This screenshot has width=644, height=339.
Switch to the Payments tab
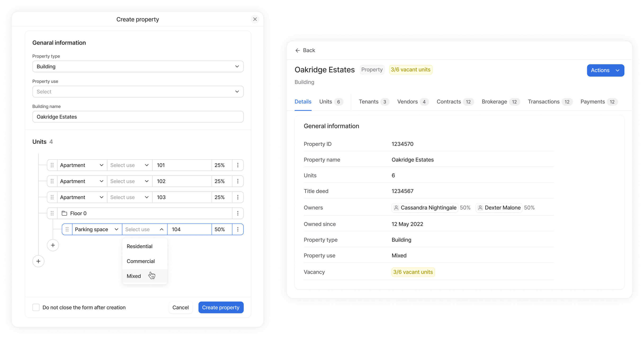tap(599, 102)
